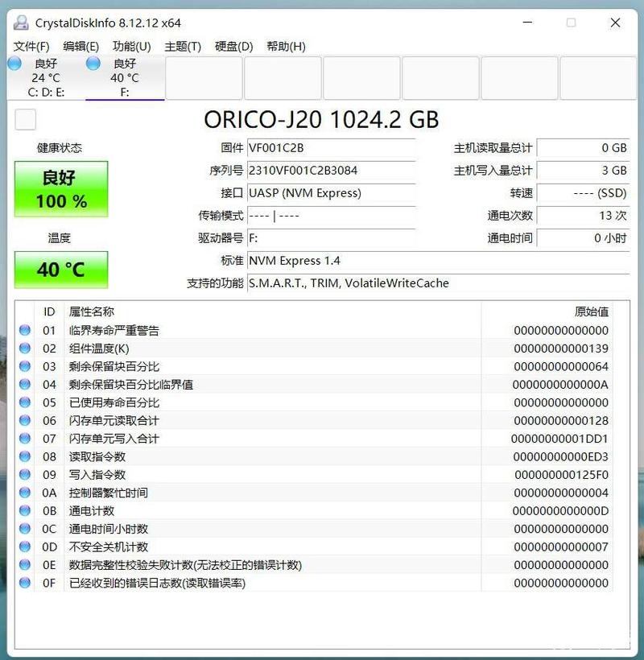Viewport: 644px width, 660px height.
Task: Open the 功能(U) menu
Action: click(x=132, y=47)
